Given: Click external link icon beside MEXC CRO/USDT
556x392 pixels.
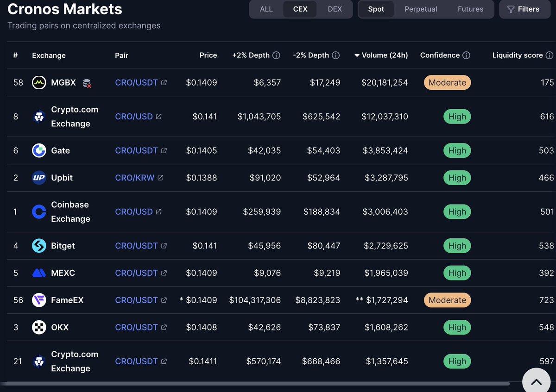Looking at the screenshot, I should pos(164,273).
